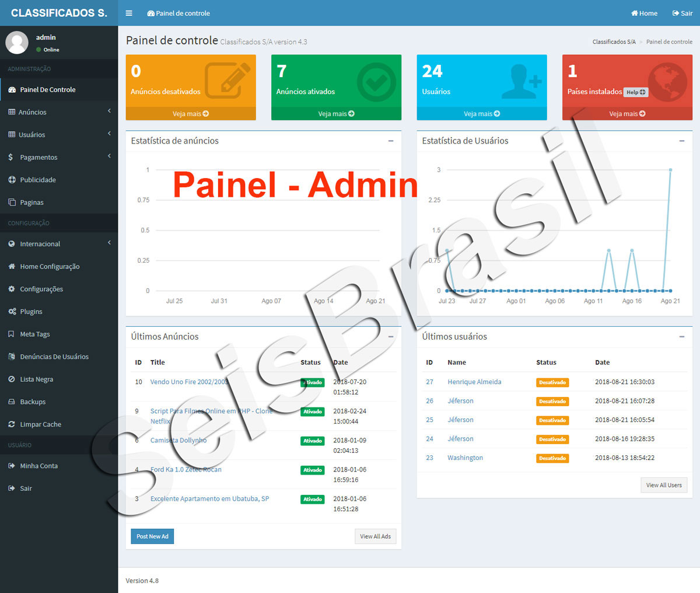Open Home Configuração in sidebar

tap(50, 267)
